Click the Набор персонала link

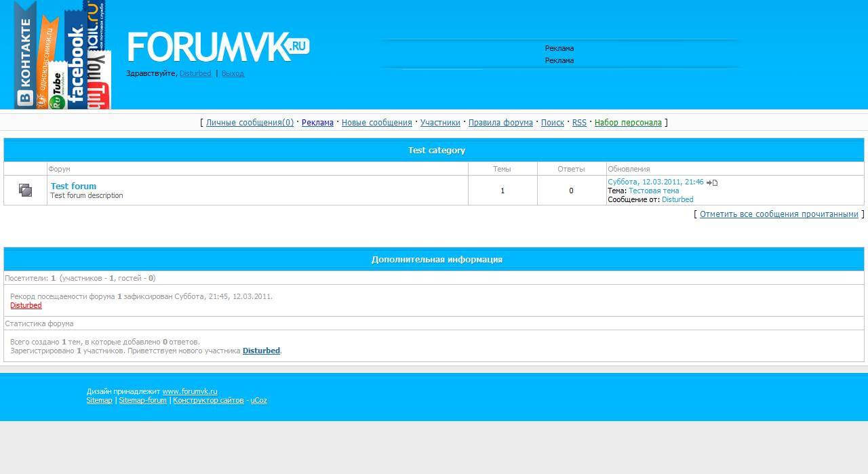[x=628, y=123]
